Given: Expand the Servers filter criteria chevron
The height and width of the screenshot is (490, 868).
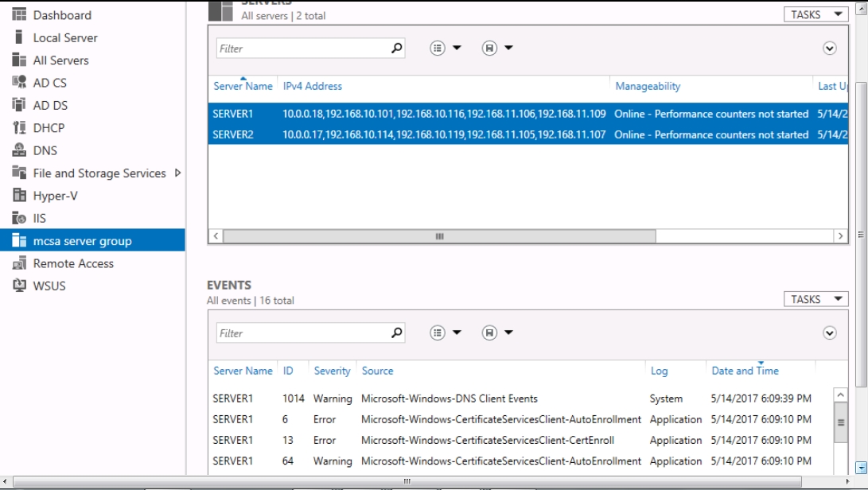Looking at the screenshot, I should coord(829,49).
